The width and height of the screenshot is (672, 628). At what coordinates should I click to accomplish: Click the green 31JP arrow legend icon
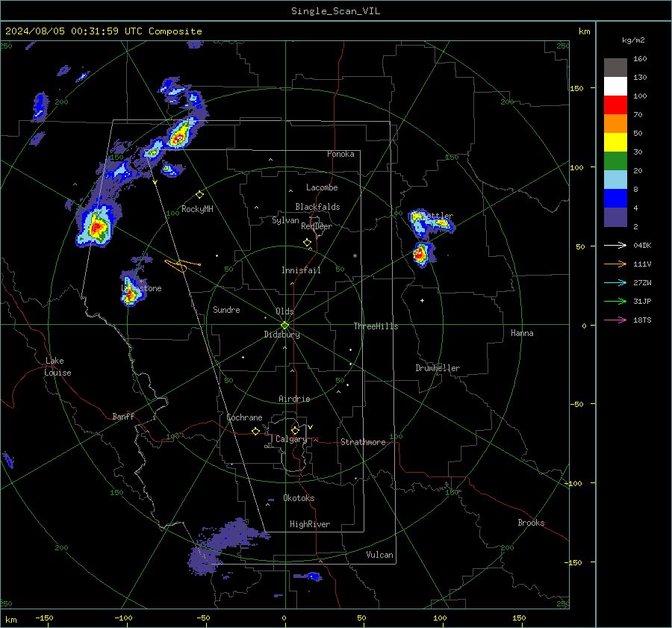615,302
